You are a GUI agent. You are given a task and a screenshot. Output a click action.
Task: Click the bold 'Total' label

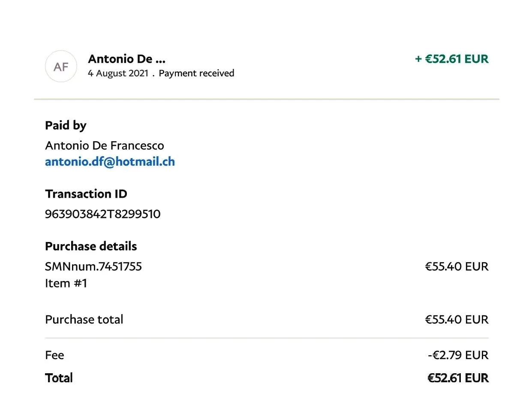pos(59,378)
